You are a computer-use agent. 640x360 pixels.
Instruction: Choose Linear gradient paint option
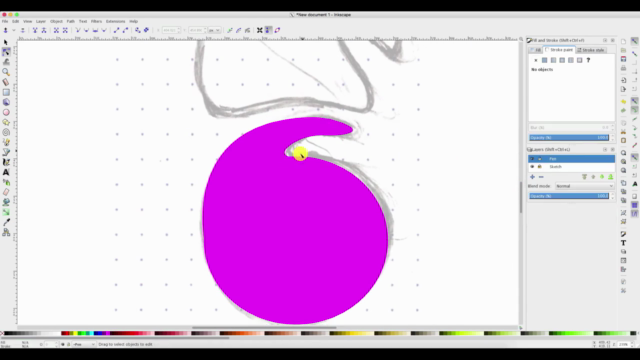coord(553,60)
